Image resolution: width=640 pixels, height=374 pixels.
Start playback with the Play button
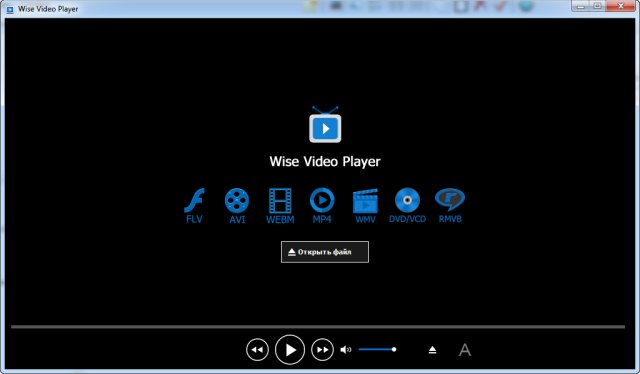(290, 350)
